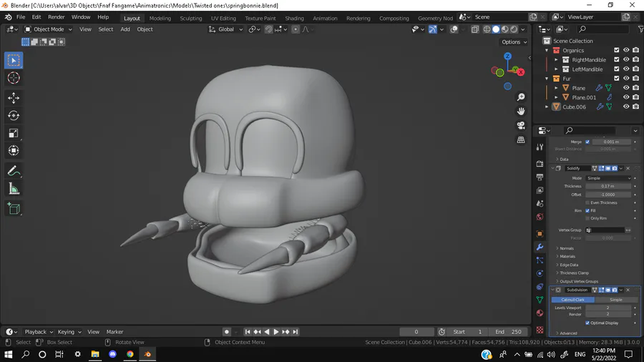Uncheck the Organics collection checkbox
Image resolution: width=644 pixels, height=362 pixels.
click(617, 51)
